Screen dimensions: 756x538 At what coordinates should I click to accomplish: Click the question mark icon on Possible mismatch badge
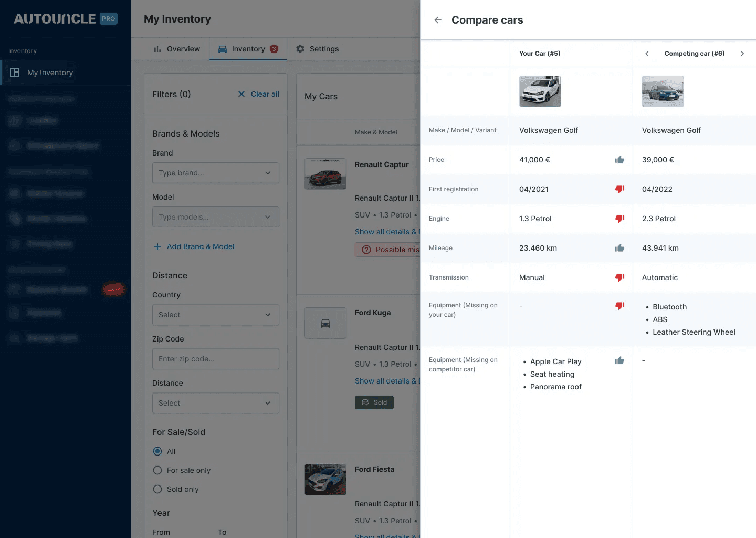tap(366, 250)
